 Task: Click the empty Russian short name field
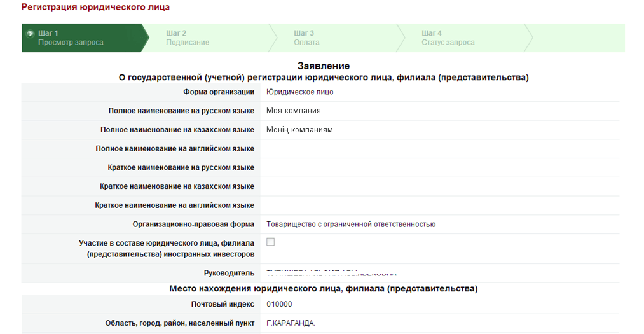439,167
